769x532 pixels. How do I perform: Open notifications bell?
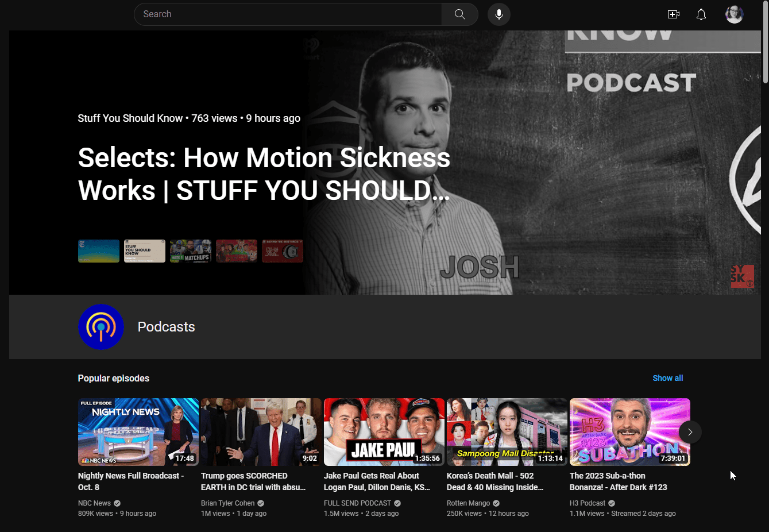(701, 14)
